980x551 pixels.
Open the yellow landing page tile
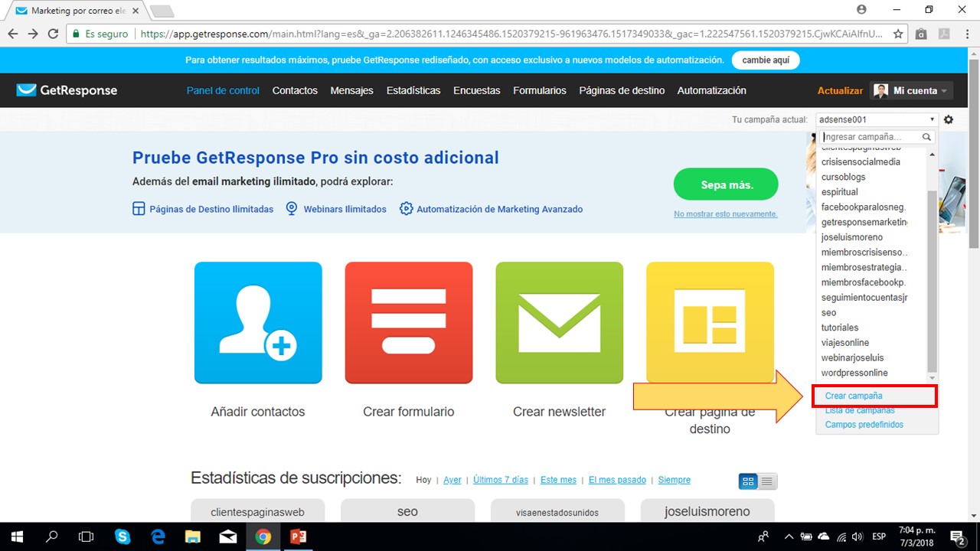coord(710,322)
